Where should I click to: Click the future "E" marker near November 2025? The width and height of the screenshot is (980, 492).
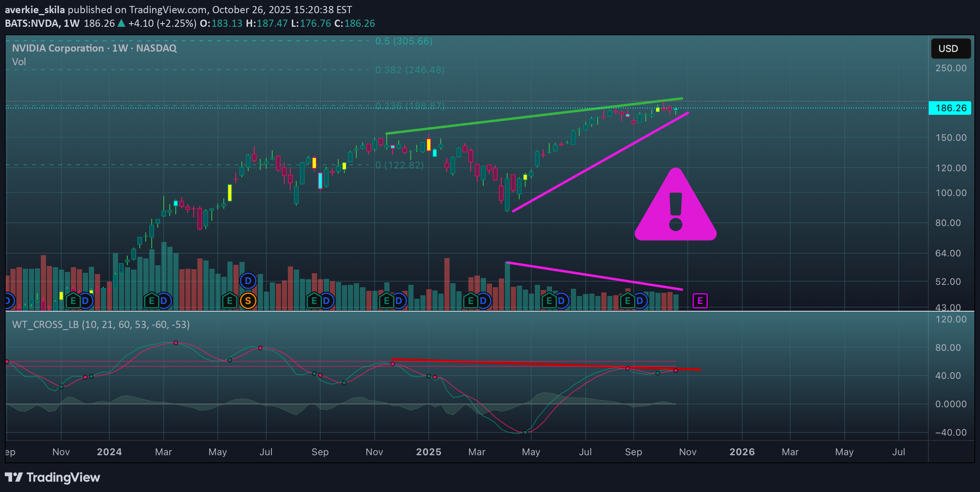[700, 300]
